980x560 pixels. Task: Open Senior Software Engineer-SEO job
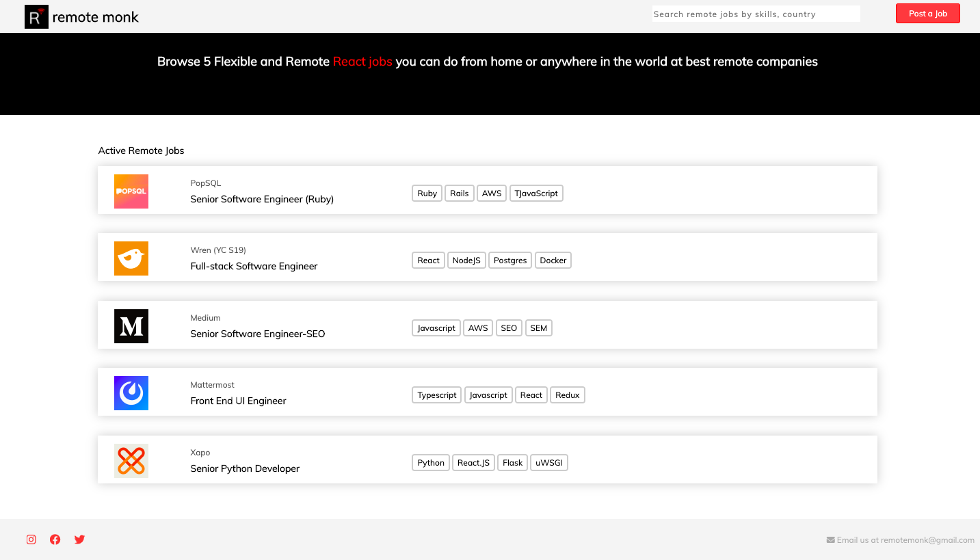pos(258,334)
